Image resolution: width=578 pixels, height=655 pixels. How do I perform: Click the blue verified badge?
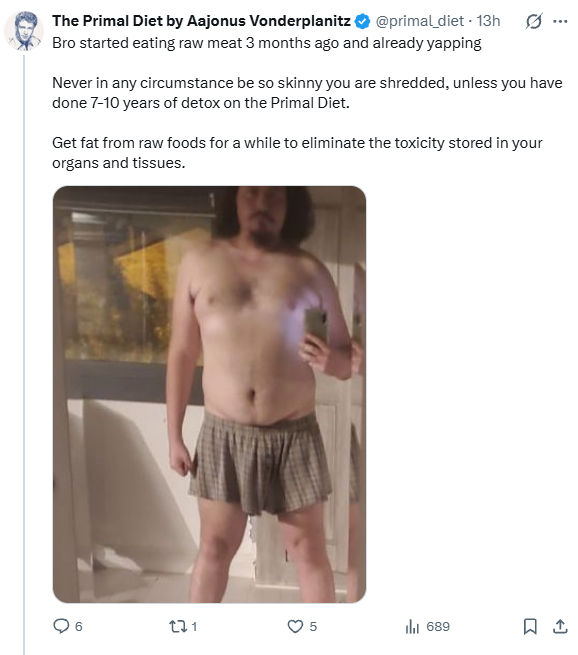coord(362,21)
